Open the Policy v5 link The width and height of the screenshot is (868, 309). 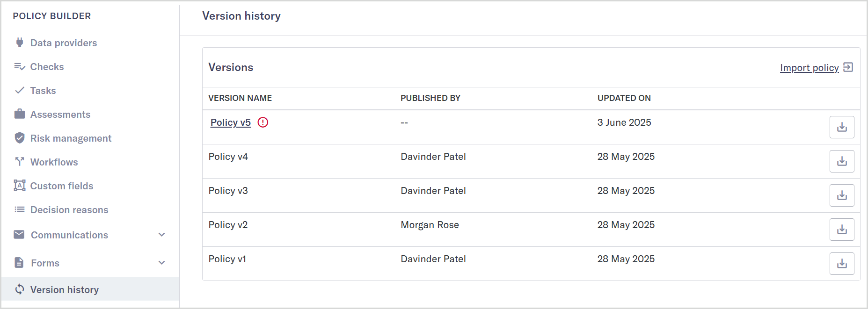[231, 122]
